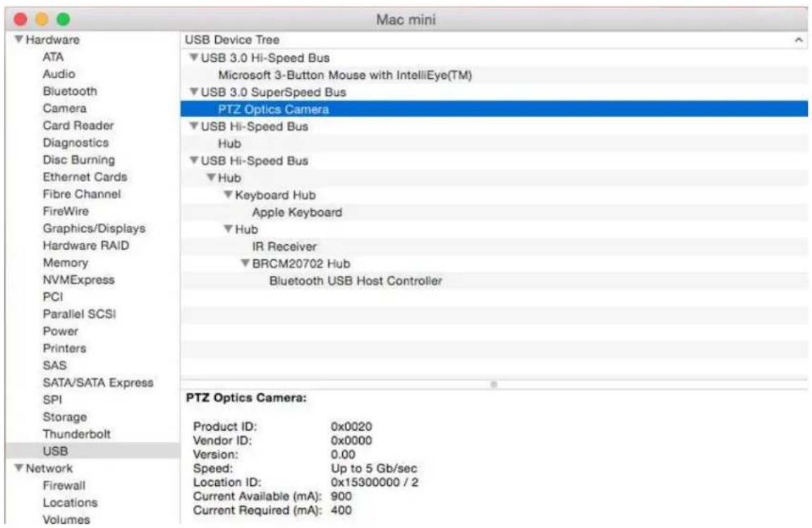Open the Bluetooth hardware section
This screenshot has width=812, height=528.
point(70,91)
